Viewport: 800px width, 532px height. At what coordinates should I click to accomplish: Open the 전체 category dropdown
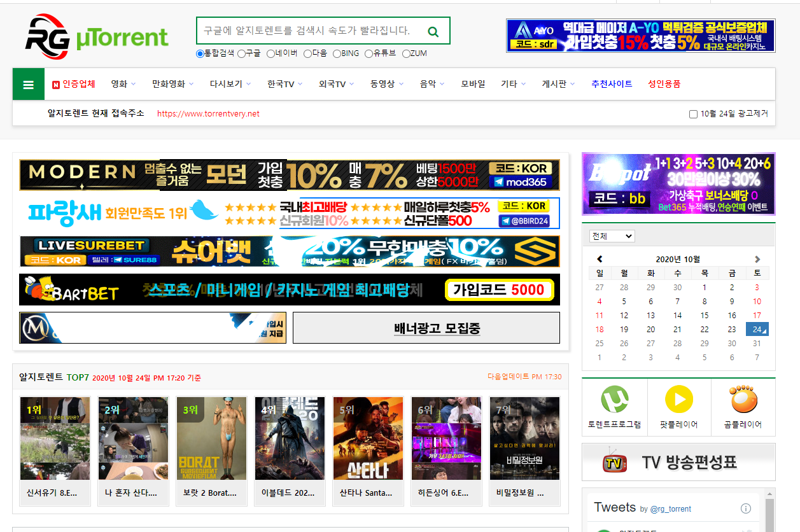click(612, 236)
